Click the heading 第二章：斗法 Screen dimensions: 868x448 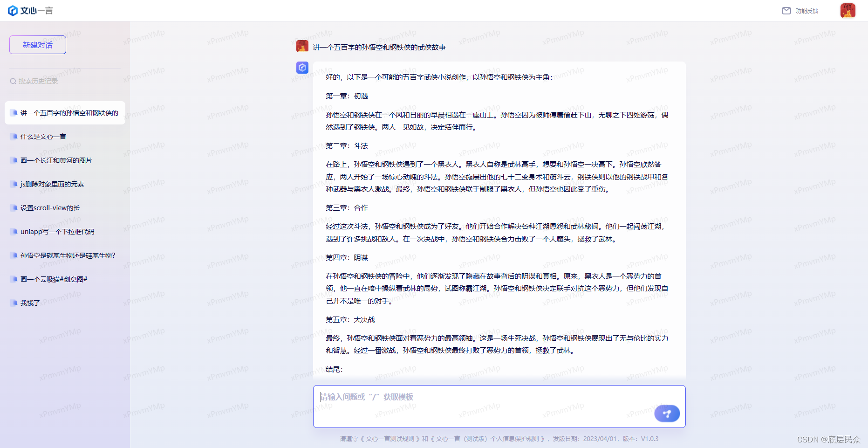pos(347,146)
